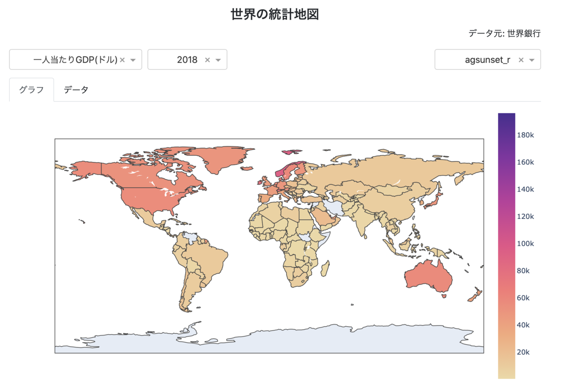
Task: Click the pale yellow bottom of colorbar
Action: pyautogui.click(x=507, y=374)
